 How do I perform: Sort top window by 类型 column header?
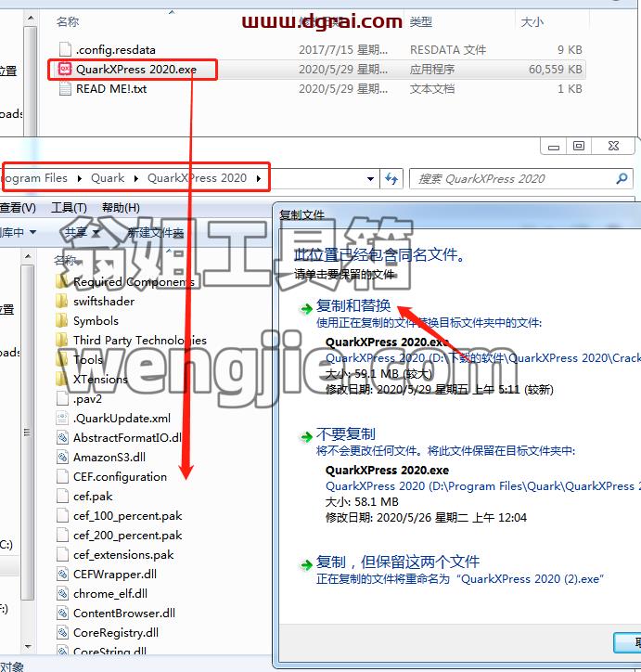coord(421,21)
